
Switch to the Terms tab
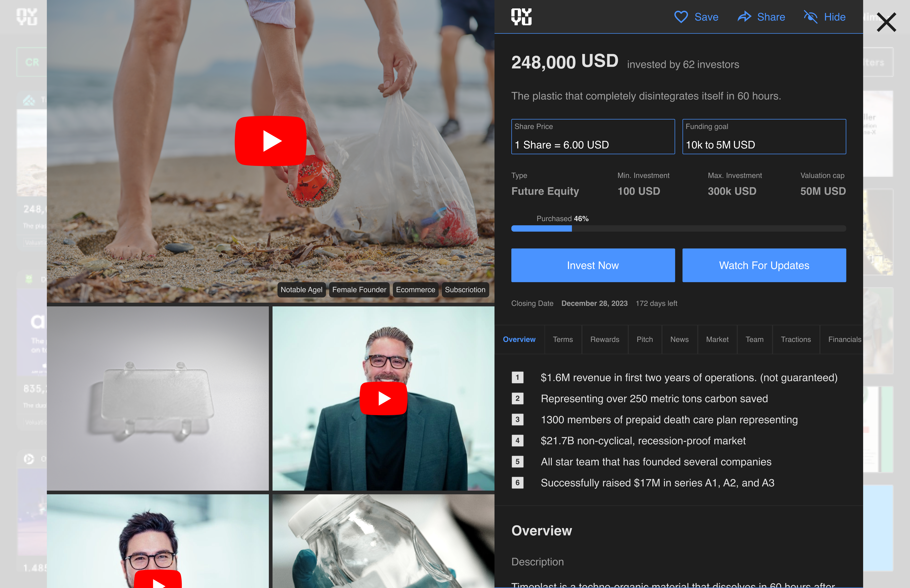tap(563, 339)
